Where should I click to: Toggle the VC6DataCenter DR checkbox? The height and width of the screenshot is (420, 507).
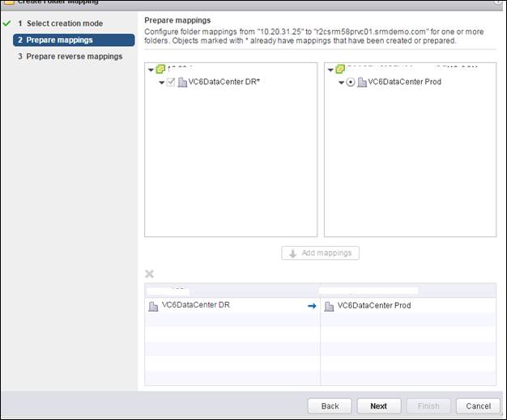[171, 82]
